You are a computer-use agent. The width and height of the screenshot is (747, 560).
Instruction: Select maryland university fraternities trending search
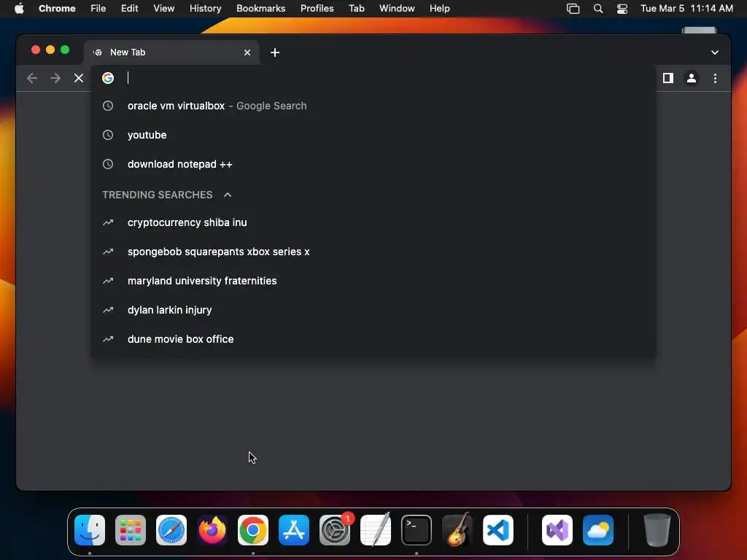click(x=373, y=281)
